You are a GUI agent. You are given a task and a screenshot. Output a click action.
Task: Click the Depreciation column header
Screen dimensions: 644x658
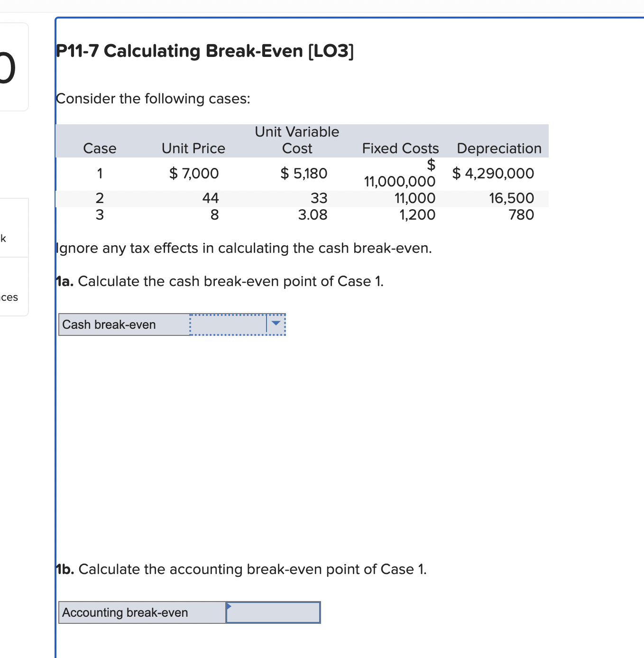point(499,148)
